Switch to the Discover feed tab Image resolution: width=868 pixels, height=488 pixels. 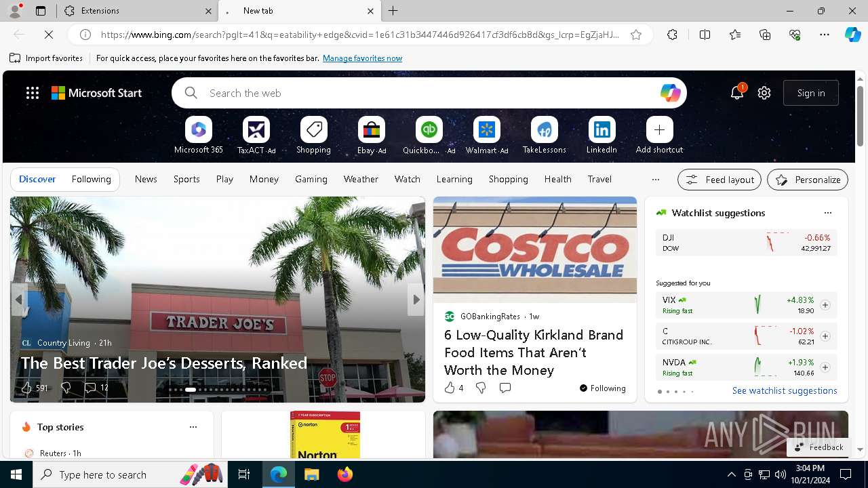click(37, 179)
